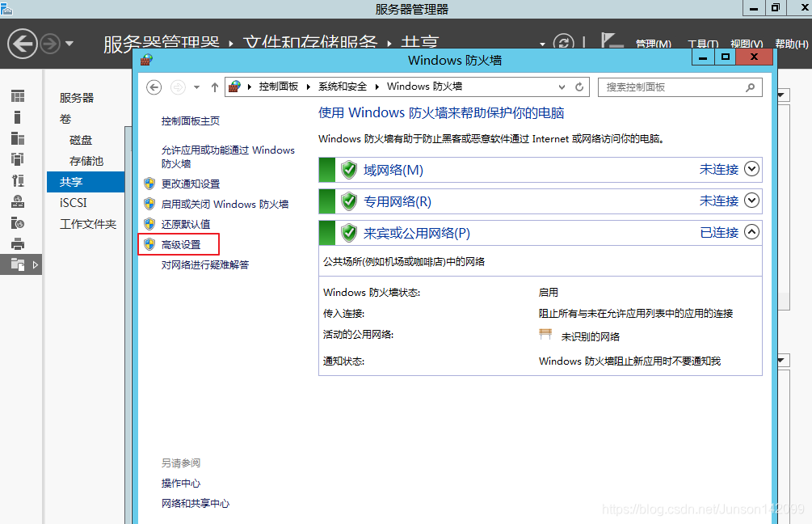Open the 视图(V) menu
Screen dimensions: 812x524
pos(747,44)
